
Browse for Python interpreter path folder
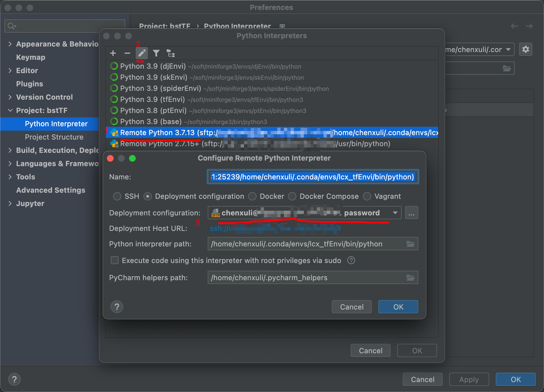(x=410, y=244)
